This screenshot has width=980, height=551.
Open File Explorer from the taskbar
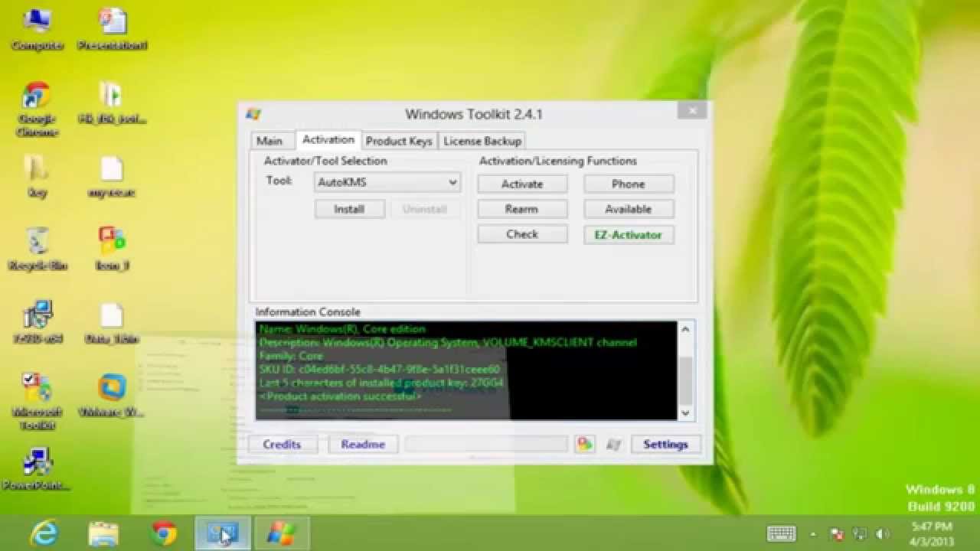pos(103,533)
